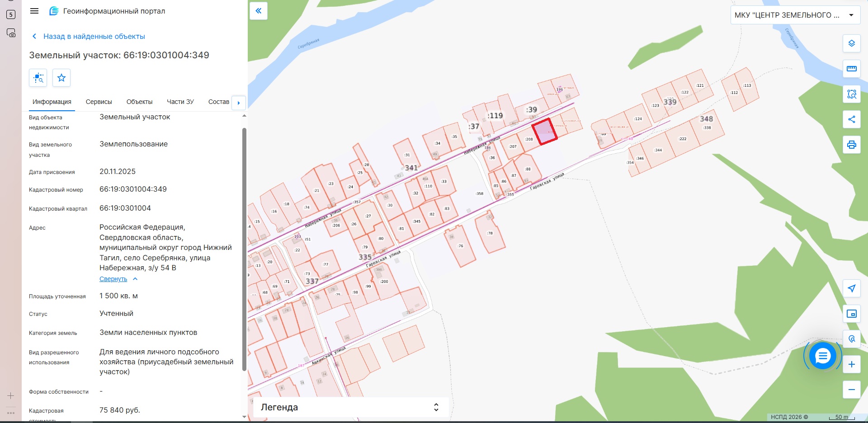This screenshot has width=868, height=423.
Task: Click the locate object on map icon
Action: click(38, 78)
